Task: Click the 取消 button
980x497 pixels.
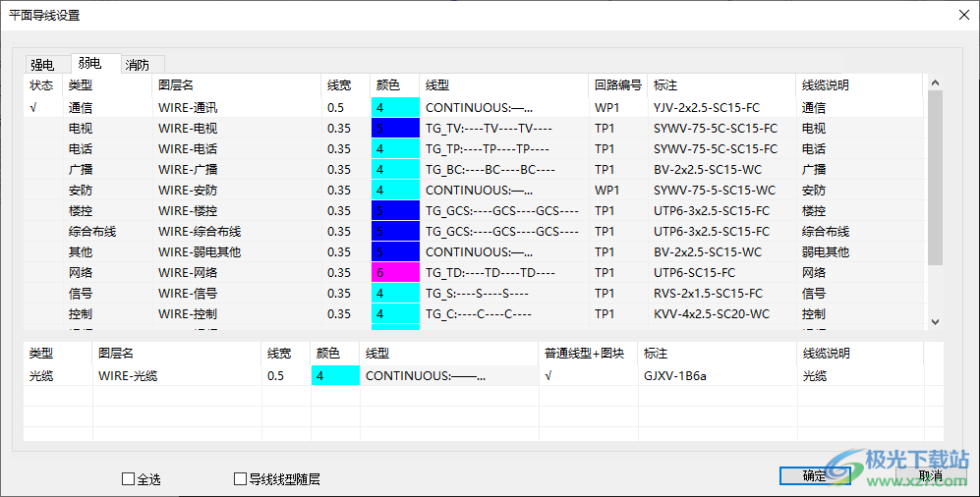Action: click(x=931, y=475)
